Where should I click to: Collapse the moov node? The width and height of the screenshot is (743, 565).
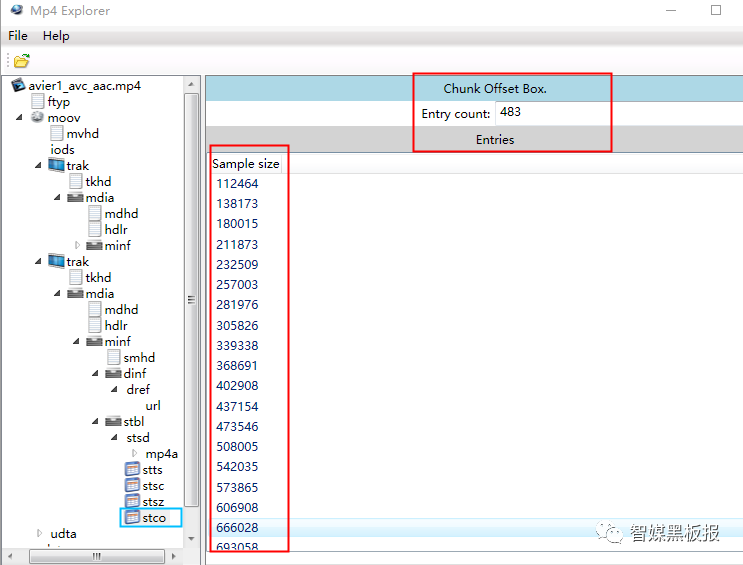[19, 117]
